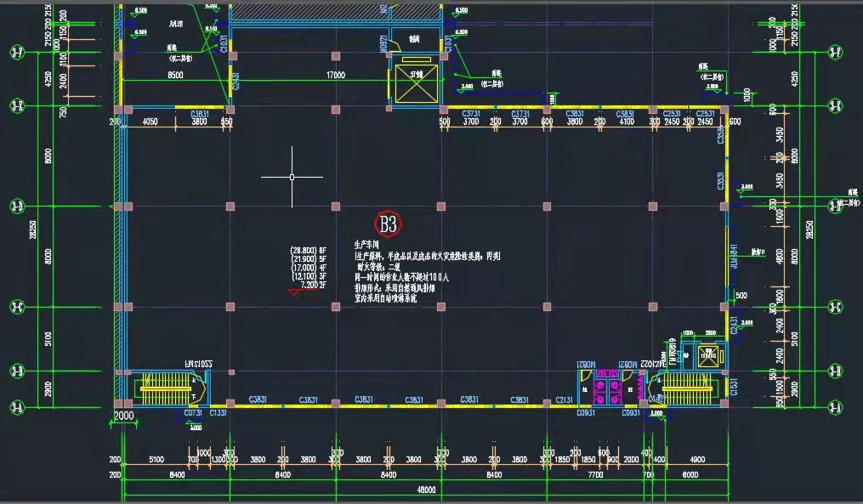
Task: Click the 2000 dimension at bottom left
Action: pyautogui.click(x=124, y=416)
